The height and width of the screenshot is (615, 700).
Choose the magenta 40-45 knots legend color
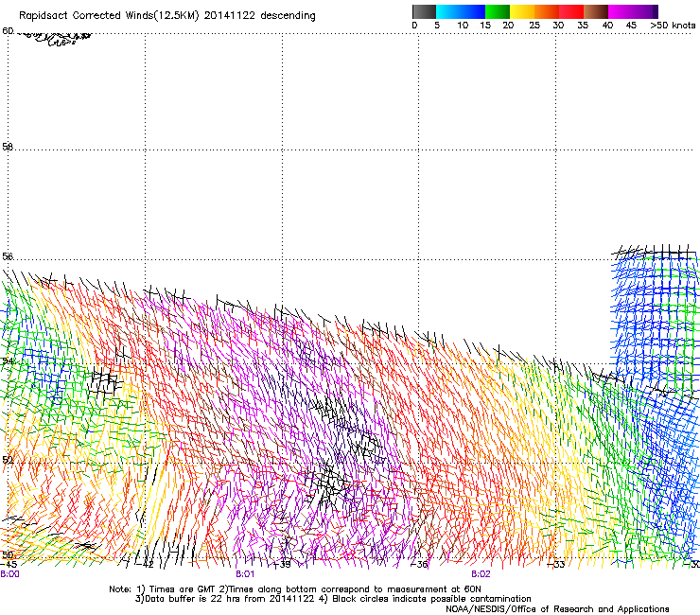click(621, 11)
